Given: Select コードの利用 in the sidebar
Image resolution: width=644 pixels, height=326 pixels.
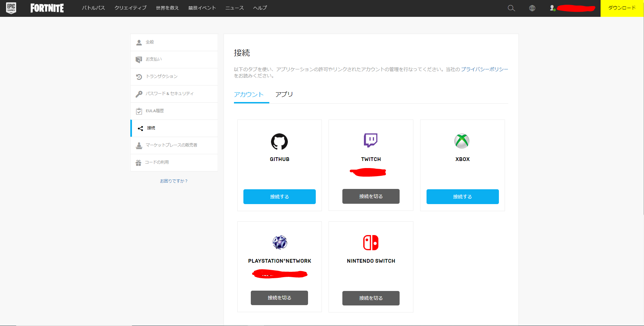Looking at the screenshot, I should coord(174,163).
